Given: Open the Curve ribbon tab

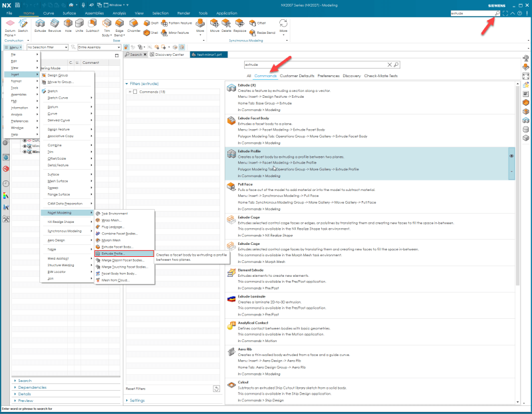Looking at the screenshot, I should point(49,13).
